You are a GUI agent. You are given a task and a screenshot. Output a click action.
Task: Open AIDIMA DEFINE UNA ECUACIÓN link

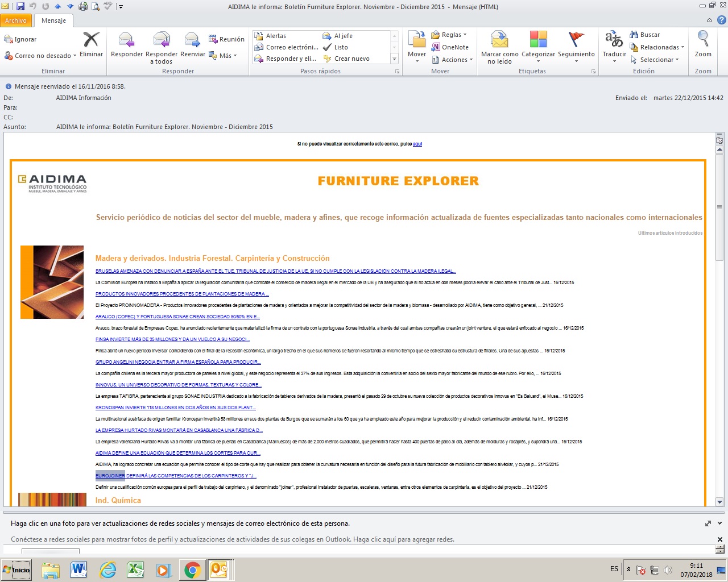point(178,454)
